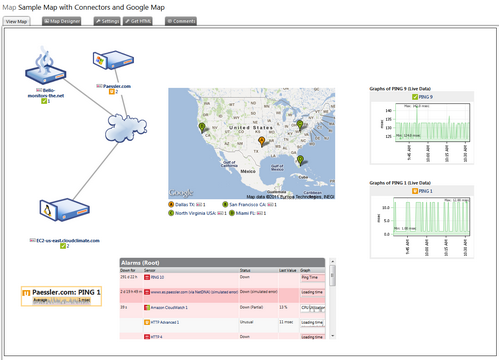Viewport: 499px width, 360px height.
Task: Open the HTTP 4 alarm sensor
Action: [156, 337]
